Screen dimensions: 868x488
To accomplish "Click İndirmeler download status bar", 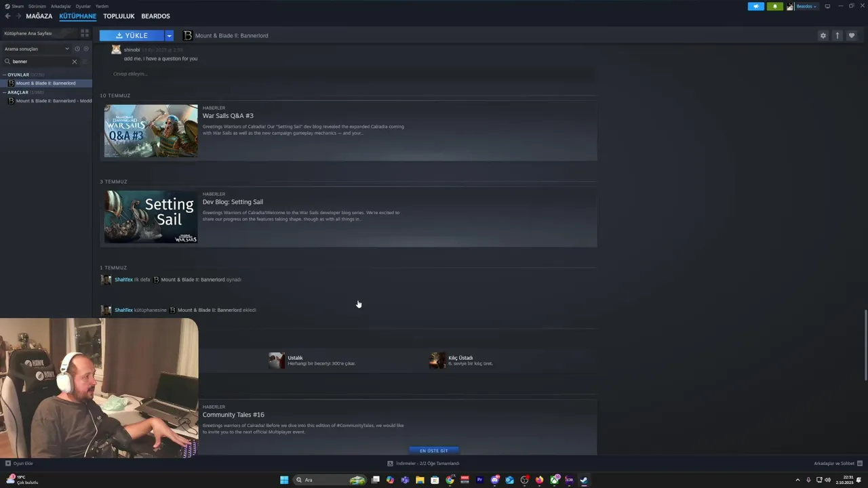I will (x=423, y=464).
